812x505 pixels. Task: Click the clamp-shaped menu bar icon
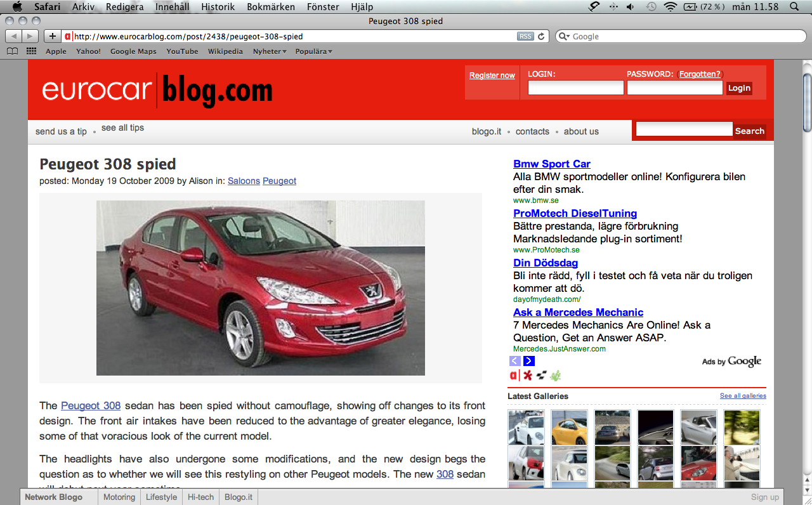pos(594,7)
